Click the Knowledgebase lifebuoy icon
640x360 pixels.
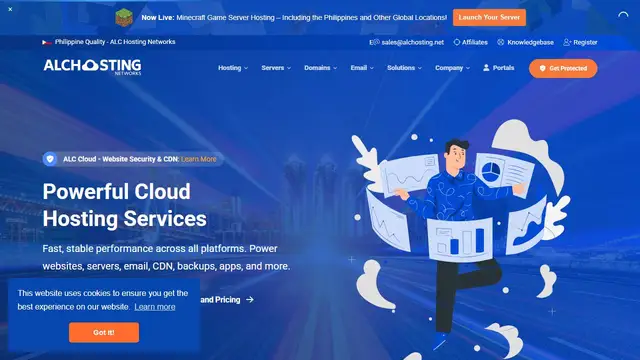coord(500,42)
